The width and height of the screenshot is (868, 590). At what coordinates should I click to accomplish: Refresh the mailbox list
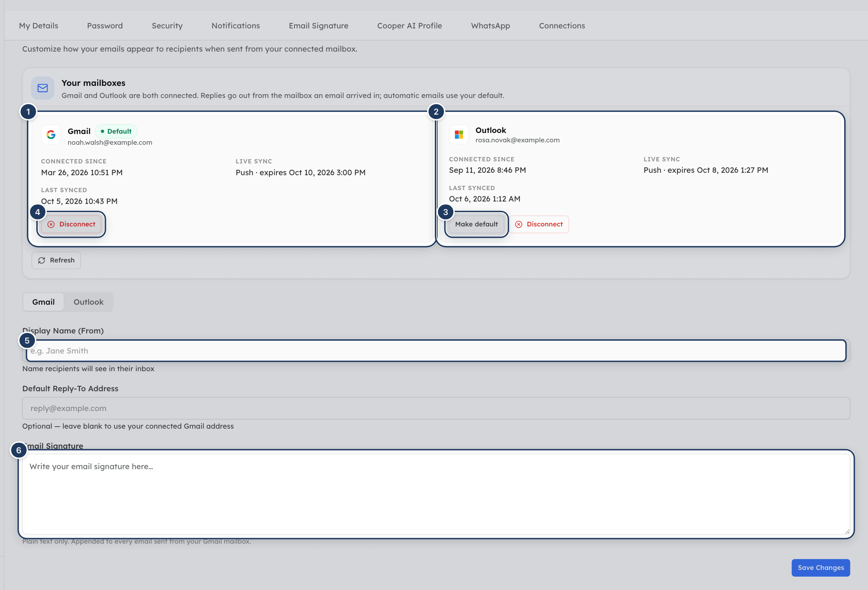[x=56, y=260]
